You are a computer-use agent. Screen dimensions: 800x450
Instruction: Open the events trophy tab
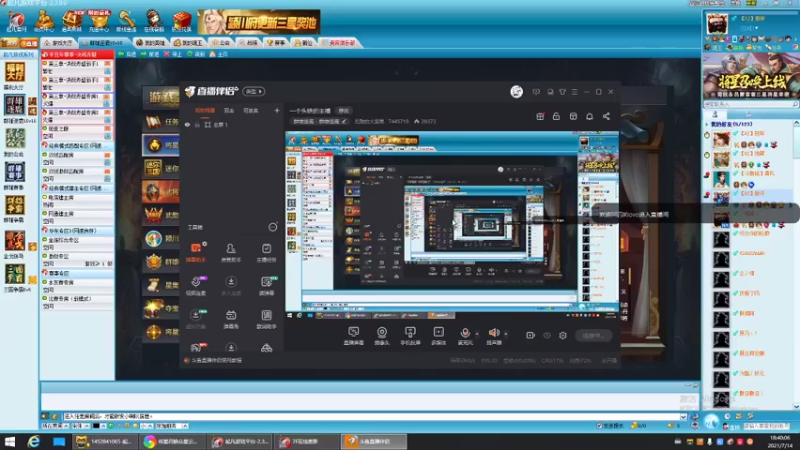[x=276, y=43]
